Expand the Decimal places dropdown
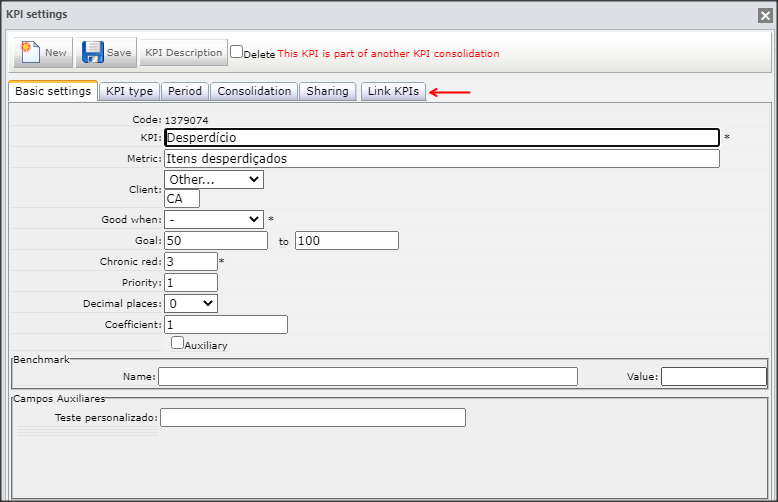 (x=191, y=304)
